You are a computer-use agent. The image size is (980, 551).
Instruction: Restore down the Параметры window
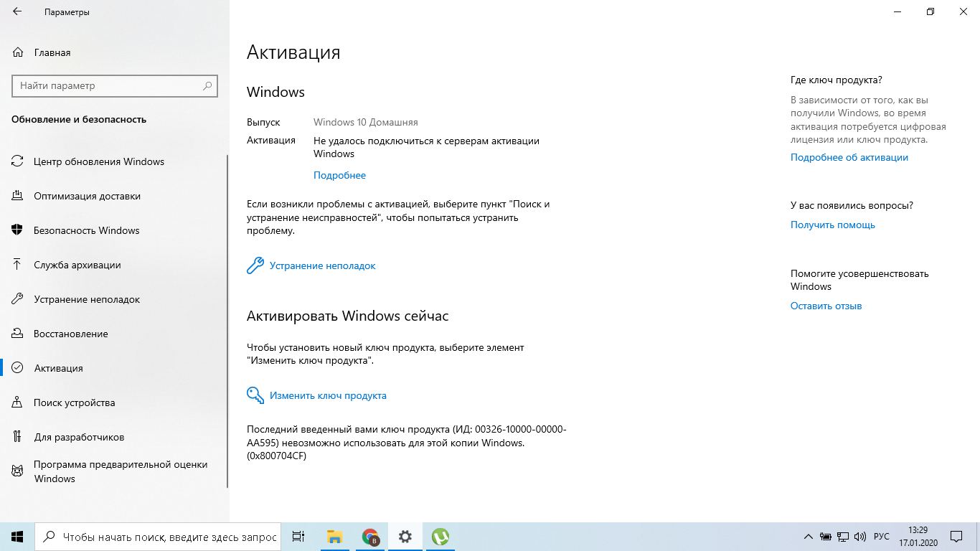[x=930, y=11]
